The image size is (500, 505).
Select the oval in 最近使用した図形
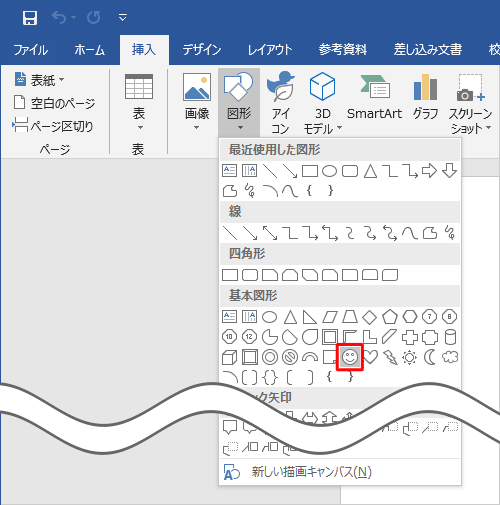click(330, 171)
